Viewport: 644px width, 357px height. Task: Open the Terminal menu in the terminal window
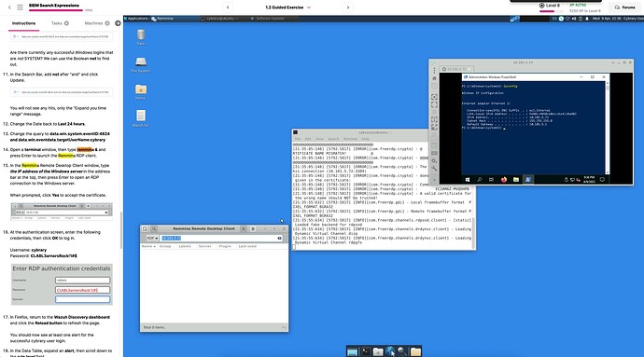[350, 139]
